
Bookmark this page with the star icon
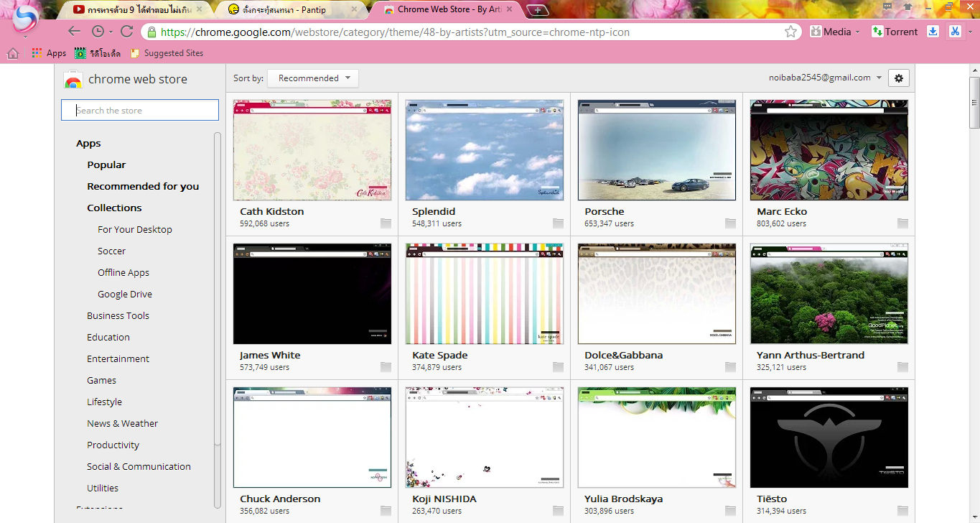pos(790,32)
